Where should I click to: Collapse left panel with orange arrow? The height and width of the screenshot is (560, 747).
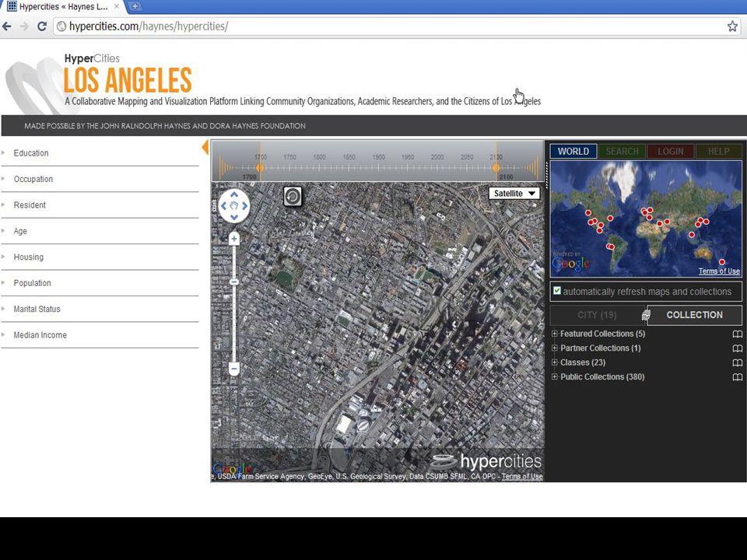click(x=205, y=147)
